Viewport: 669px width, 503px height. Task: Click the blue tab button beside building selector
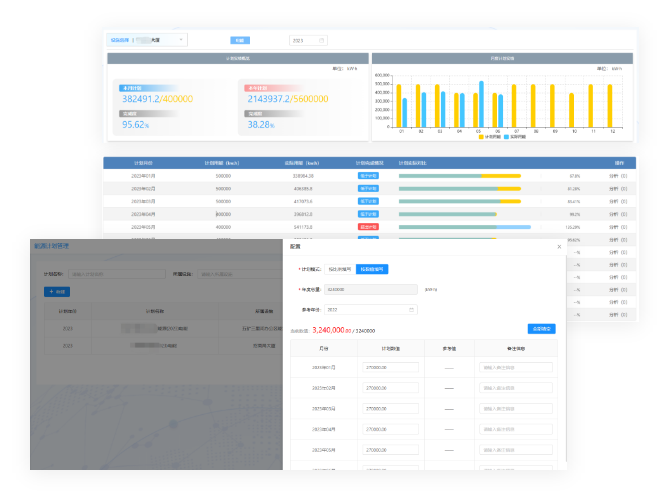(240, 40)
